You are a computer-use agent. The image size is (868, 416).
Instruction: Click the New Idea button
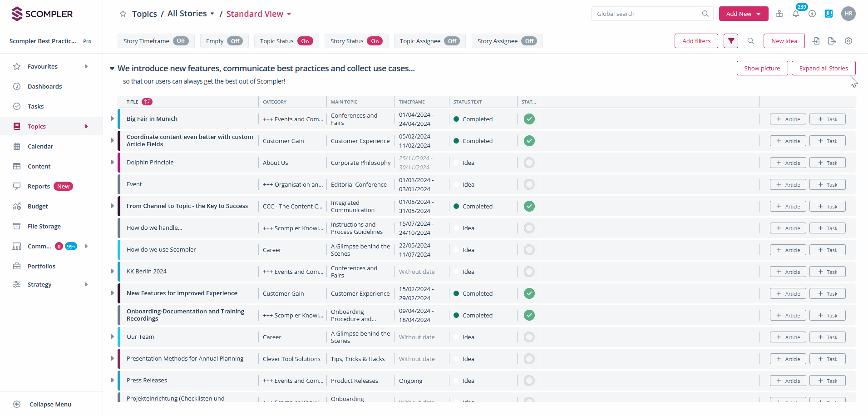(x=784, y=41)
